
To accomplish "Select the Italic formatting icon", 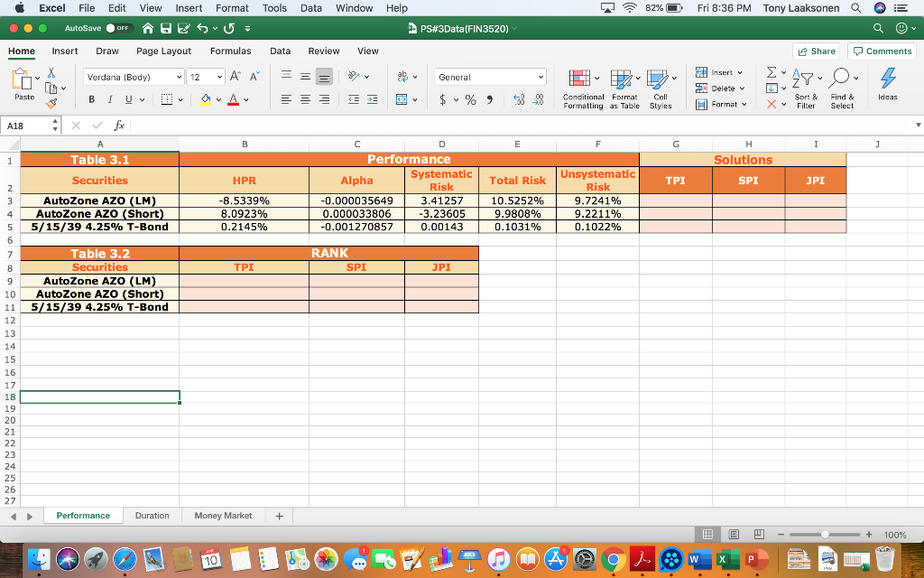I will point(109,98).
